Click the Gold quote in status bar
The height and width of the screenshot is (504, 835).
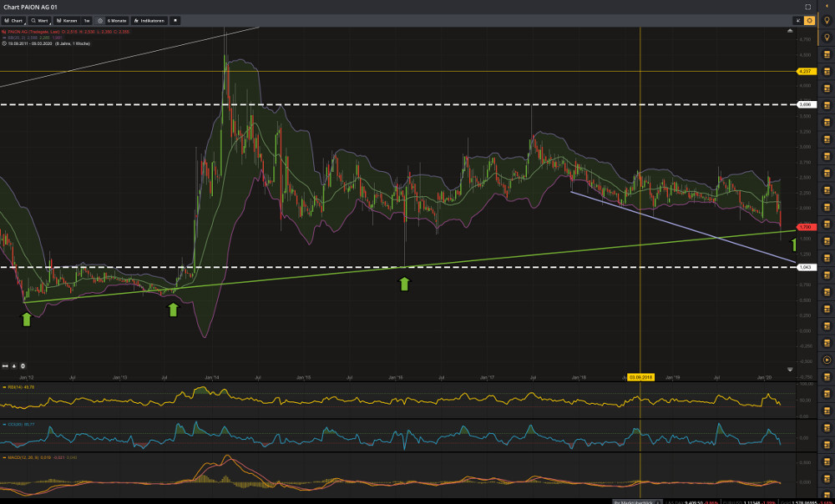coord(807,501)
